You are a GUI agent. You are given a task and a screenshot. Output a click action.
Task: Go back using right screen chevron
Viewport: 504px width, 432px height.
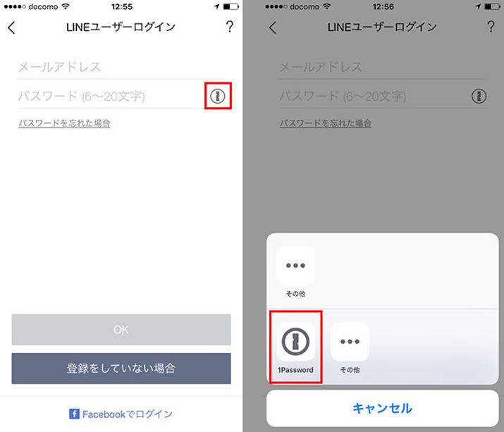click(273, 27)
